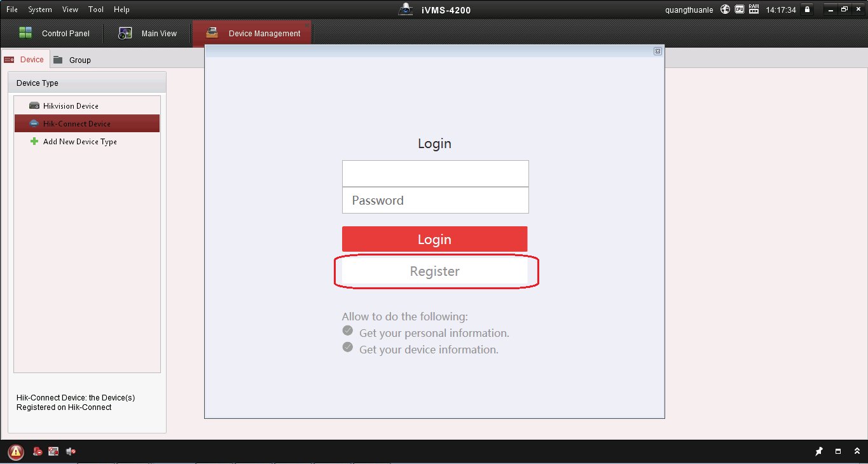Click the red alarm siren icon

[38, 452]
